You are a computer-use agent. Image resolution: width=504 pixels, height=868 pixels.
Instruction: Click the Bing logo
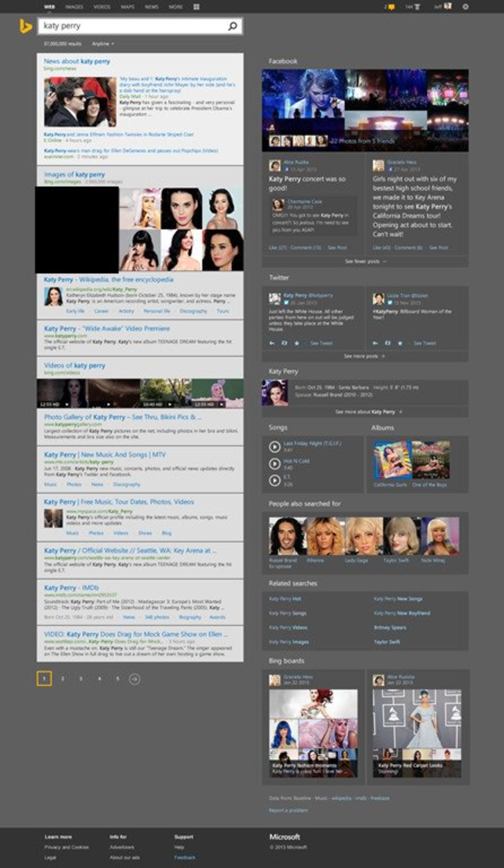pyautogui.click(x=26, y=27)
